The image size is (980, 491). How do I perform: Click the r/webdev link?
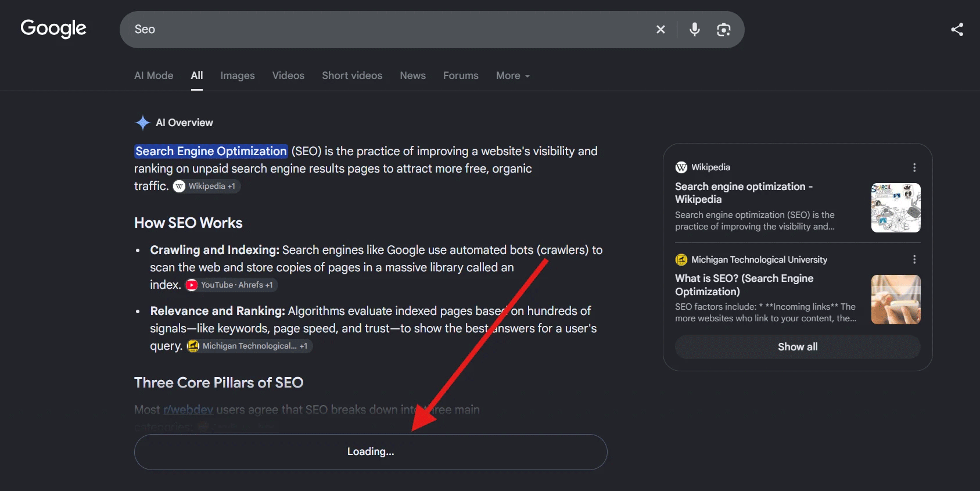point(188,410)
